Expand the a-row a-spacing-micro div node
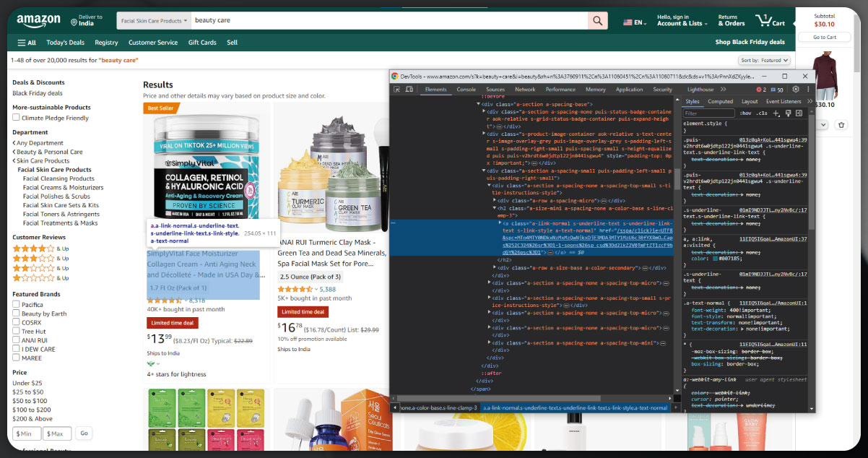 (x=495, y=200)
